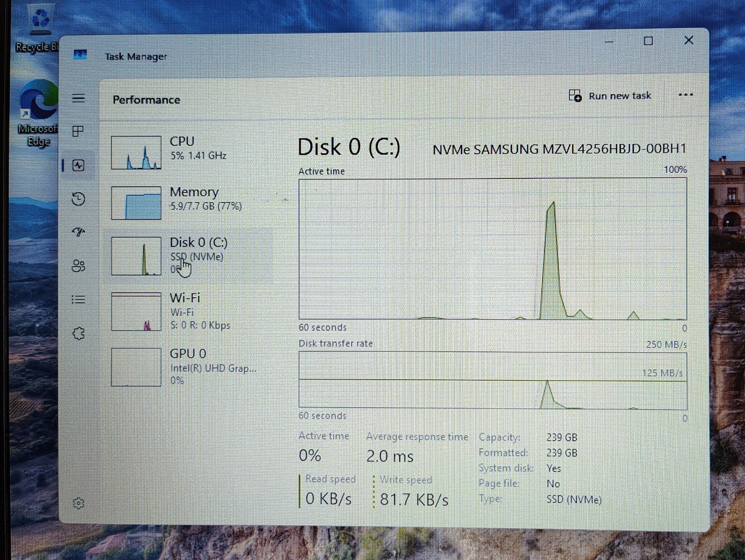Open the Details page list icon
Viewport: 745px width, 560px height.
coord(78,299)
